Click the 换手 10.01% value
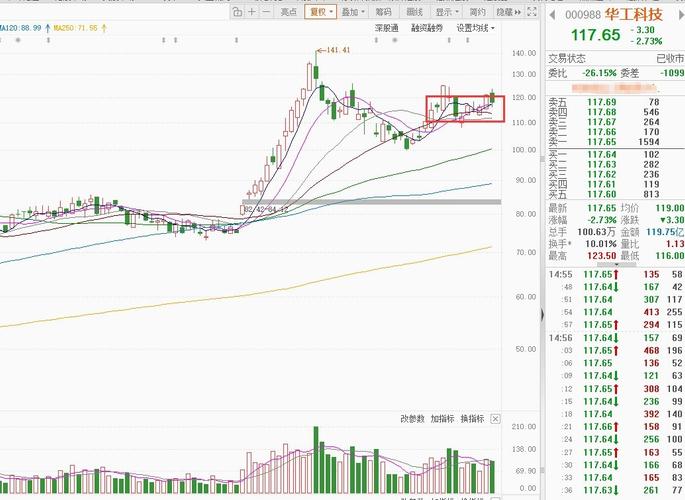685x500 pixels. tap(601, 244)
